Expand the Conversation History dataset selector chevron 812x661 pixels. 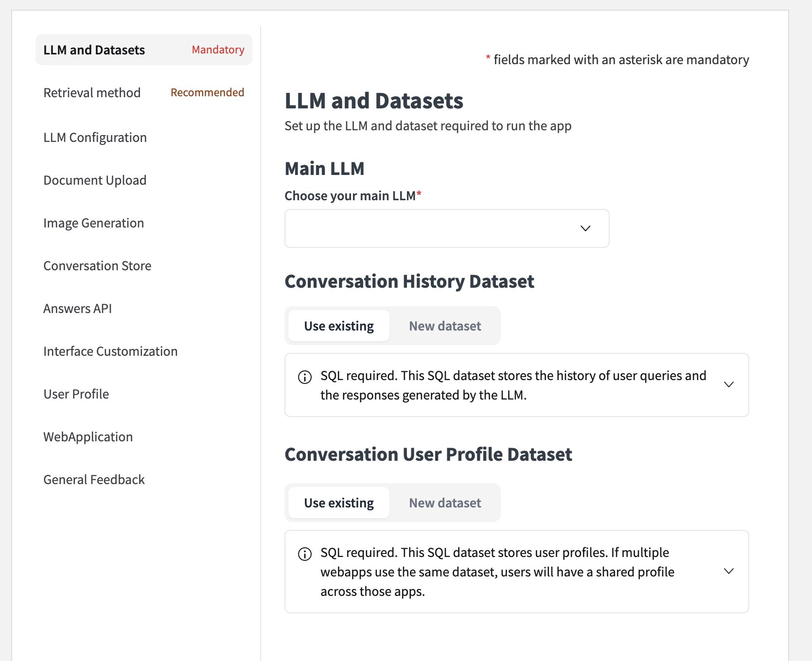pos(728,384)
